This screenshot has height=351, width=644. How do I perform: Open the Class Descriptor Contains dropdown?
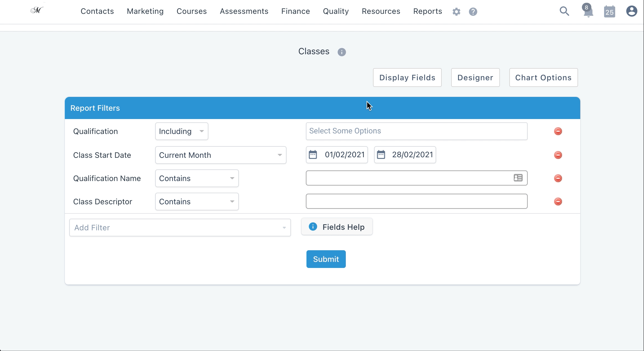coord(197,202)
